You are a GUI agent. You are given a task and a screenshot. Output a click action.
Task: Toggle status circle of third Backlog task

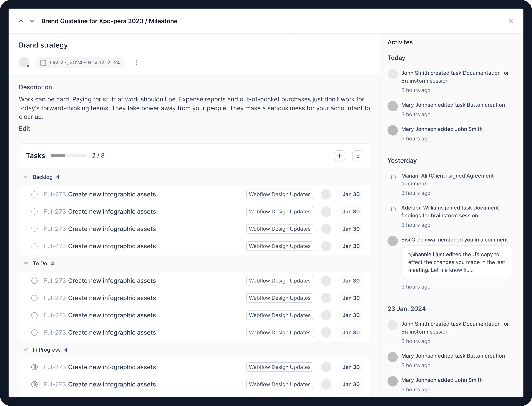[x=35, y=229]
